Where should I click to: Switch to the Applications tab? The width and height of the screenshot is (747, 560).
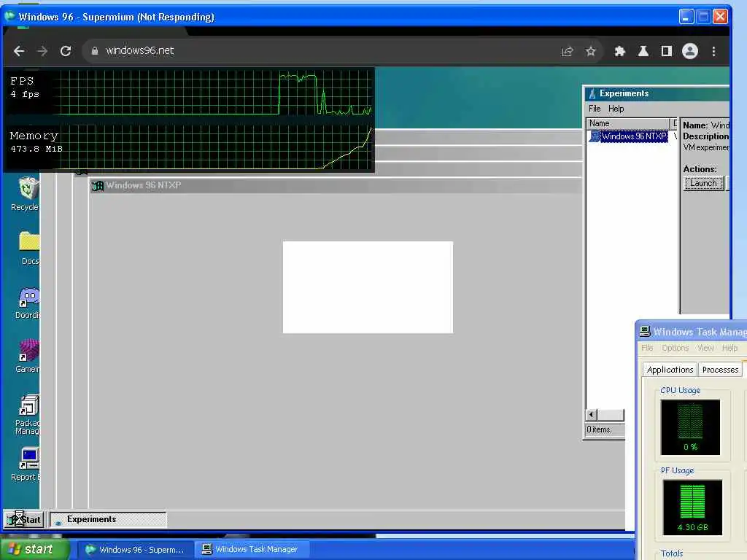coord(670,370)
